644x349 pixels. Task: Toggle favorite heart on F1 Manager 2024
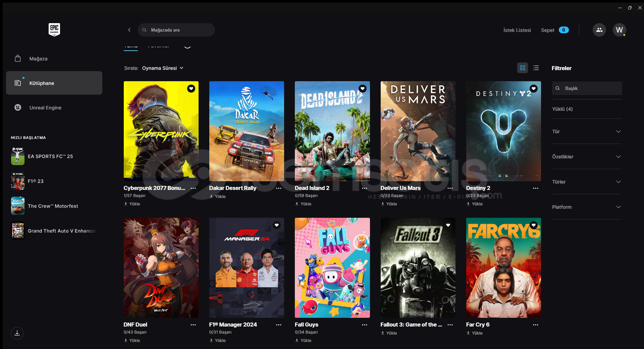277,225
